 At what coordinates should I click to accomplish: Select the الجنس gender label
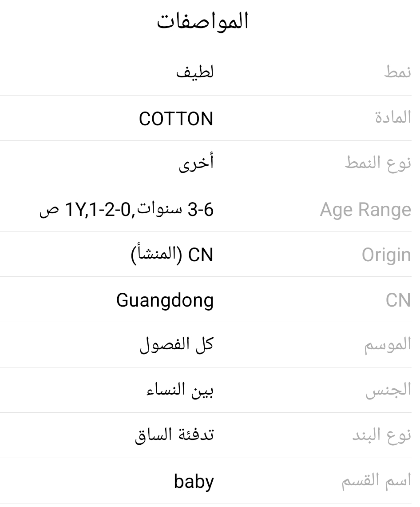(x=388, y=390)
